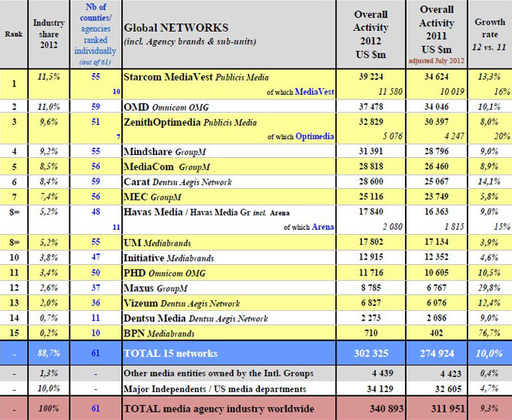Click the 'TOTAL 15 networks' row label
Viewport: 512px width, 420px height.
click(x=170, y=354)
